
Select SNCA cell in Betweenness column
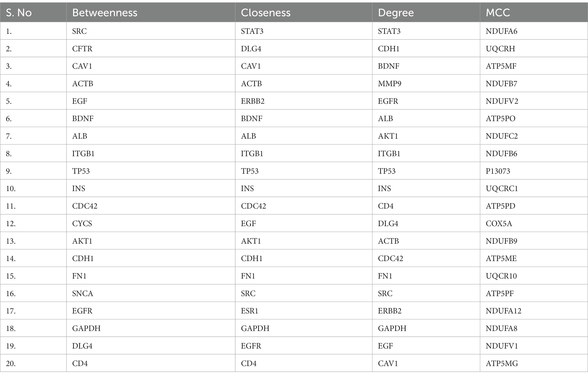coord(151,293)
